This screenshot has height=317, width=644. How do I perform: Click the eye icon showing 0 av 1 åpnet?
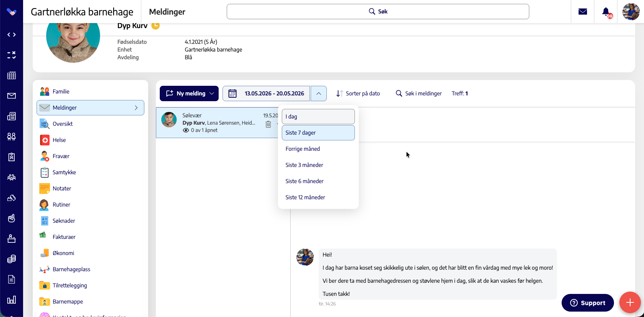coord(186,130)
